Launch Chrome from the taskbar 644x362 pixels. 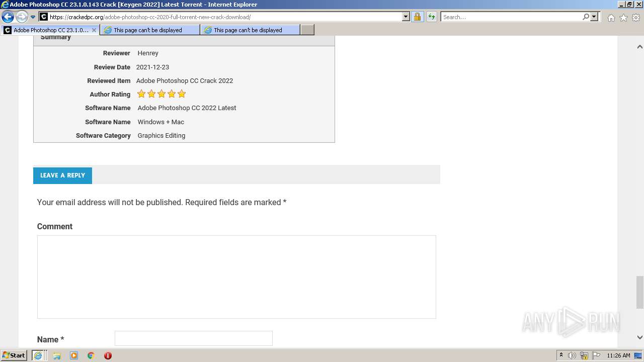[x=91, y=355]
